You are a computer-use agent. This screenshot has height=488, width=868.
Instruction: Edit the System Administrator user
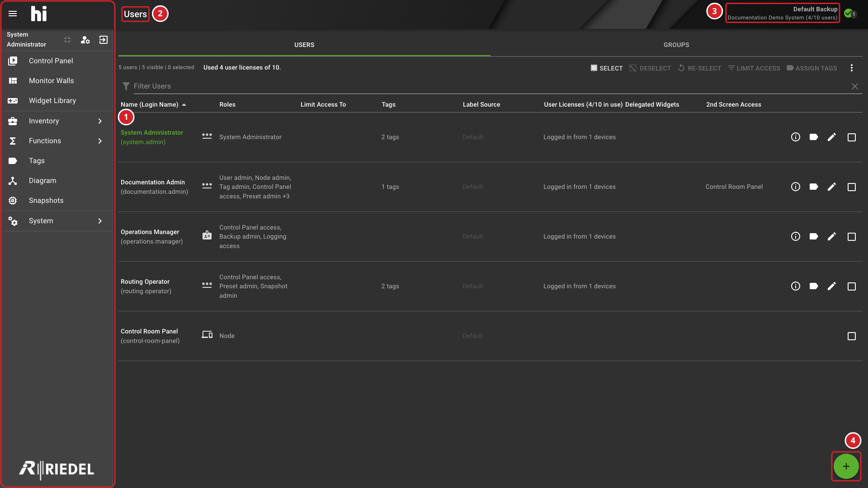point(831,137)
